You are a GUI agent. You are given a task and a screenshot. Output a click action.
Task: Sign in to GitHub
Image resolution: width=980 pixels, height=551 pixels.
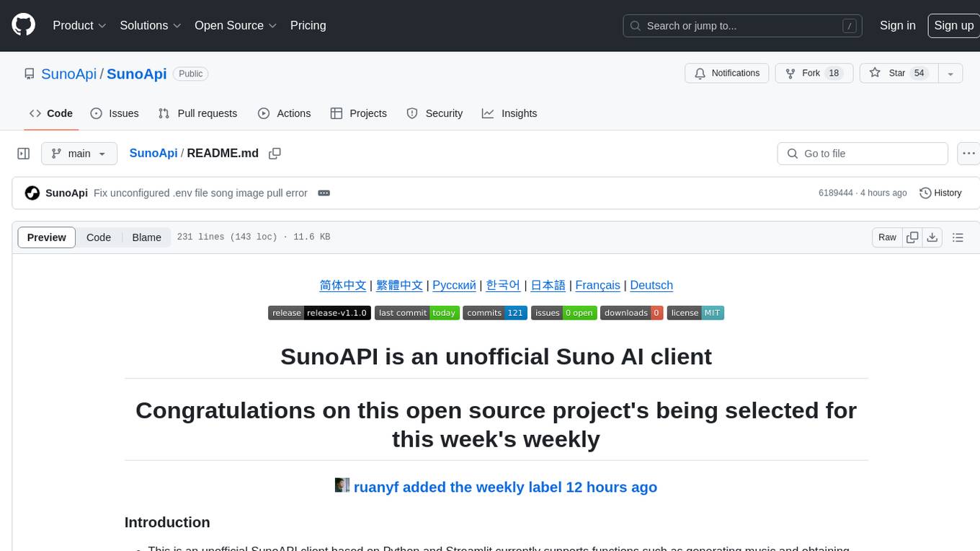point(897,25)
